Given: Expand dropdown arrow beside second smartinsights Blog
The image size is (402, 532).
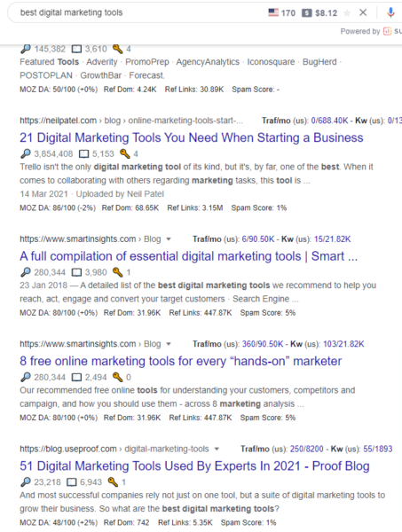Looking at the screenshot, I should [169, 344].
